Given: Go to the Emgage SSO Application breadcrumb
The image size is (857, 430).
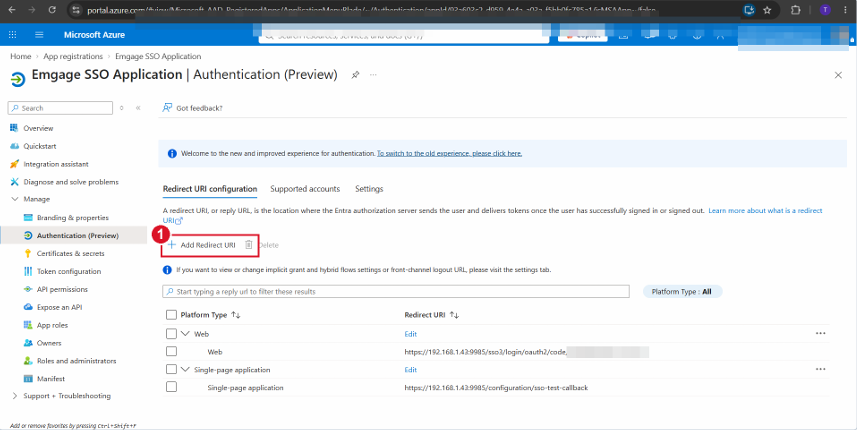Looking at the screenshot, I should click(158, 56).
